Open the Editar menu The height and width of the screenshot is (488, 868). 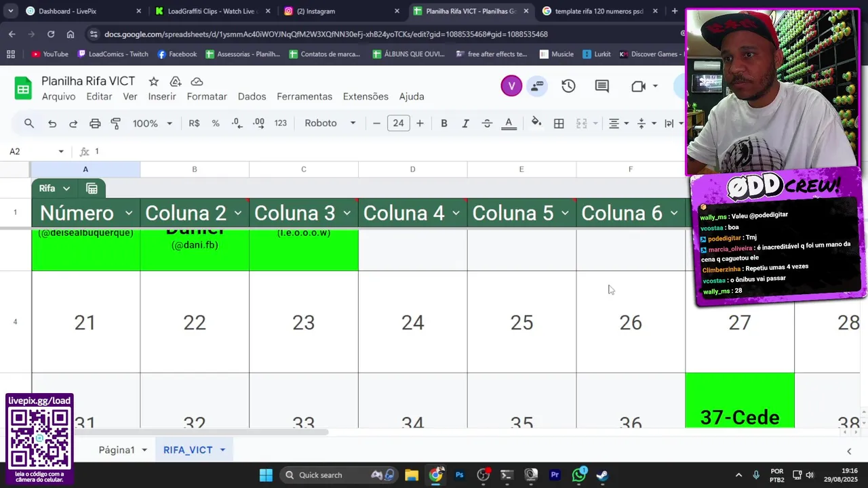tap(99, 96)
